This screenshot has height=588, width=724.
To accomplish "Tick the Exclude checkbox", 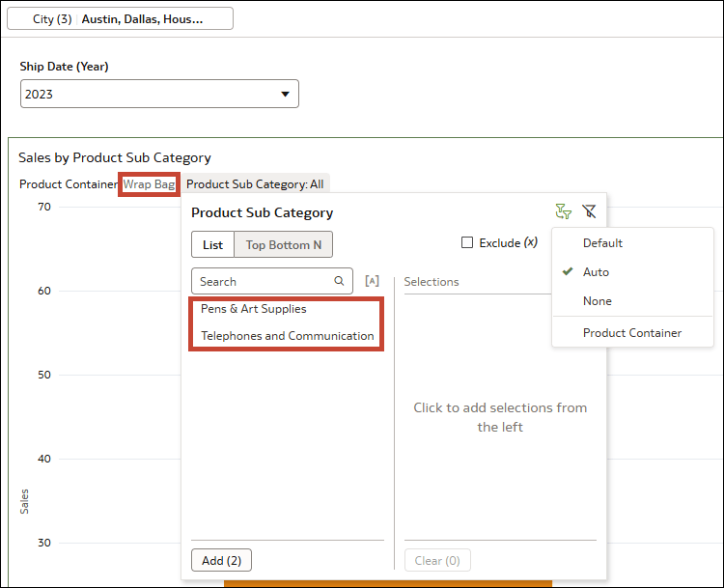I will (x=467, y=242).
